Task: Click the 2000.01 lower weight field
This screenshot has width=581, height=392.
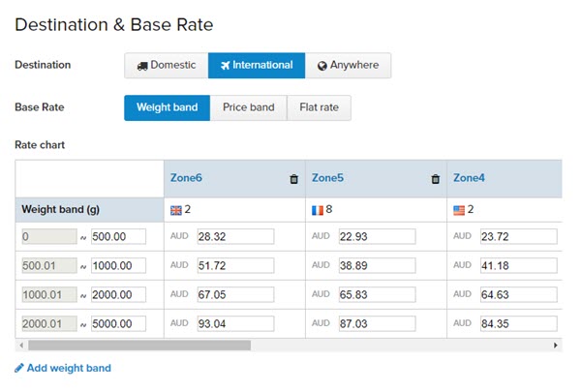Action: [49, 324]
